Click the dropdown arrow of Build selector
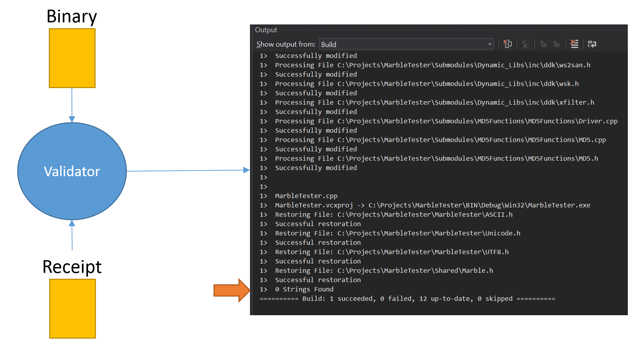 coord(490,44)
